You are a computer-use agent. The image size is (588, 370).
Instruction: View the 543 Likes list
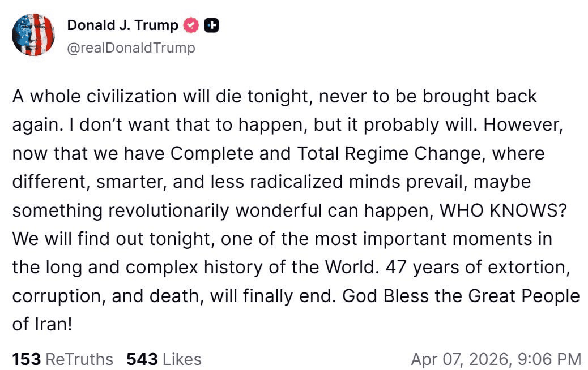164,359
